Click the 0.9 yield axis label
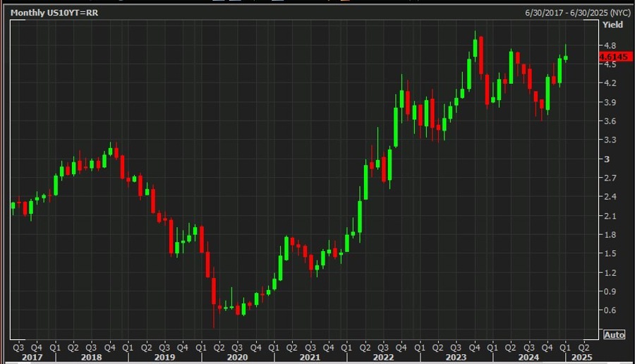 pyautogui.click(x=610, y=291)
